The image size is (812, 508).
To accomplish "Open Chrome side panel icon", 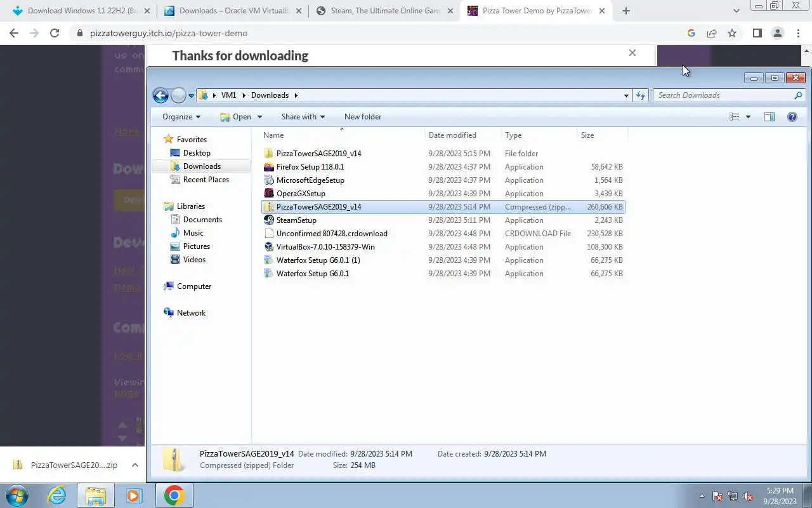I will tap(757, 33).
